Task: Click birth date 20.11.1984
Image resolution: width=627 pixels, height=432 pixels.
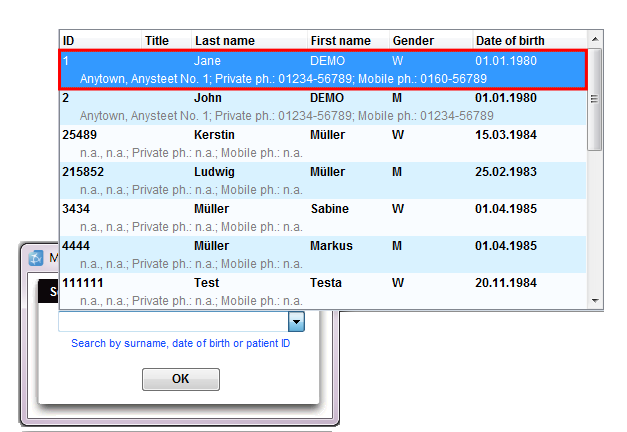Action: [506, 283]
